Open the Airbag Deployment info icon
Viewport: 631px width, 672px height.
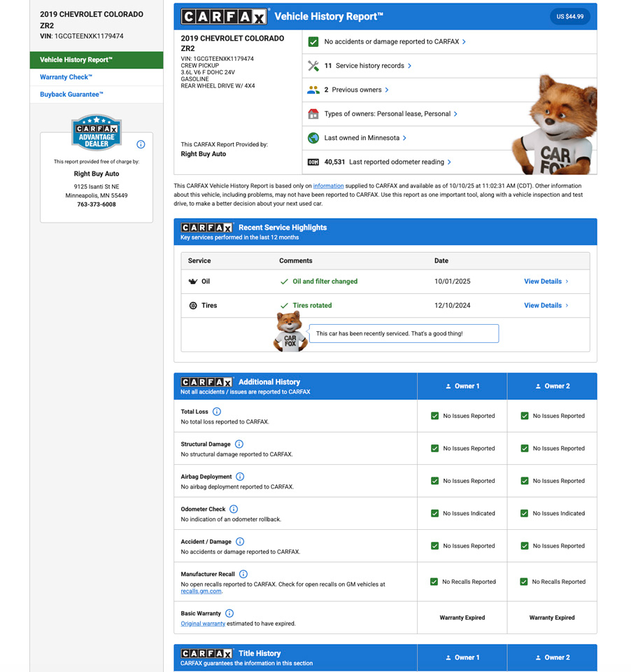[x=240, y=477]
